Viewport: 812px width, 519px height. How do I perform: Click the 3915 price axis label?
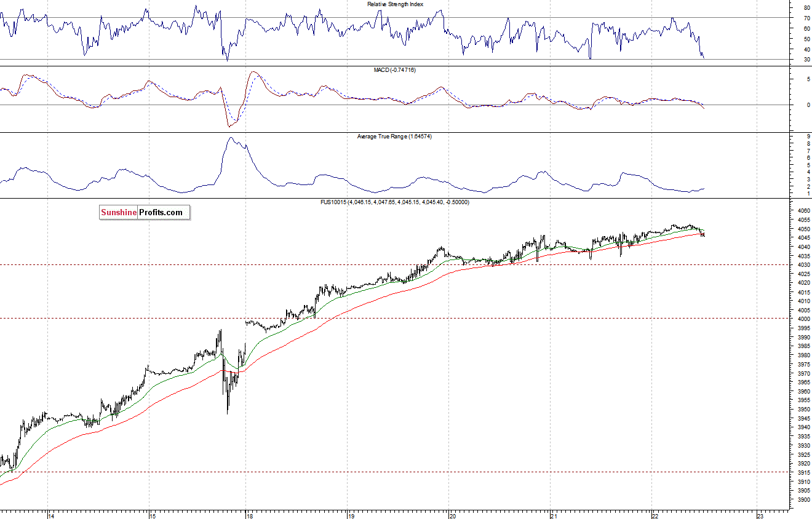pyautogui.click(x=803, y=473)
